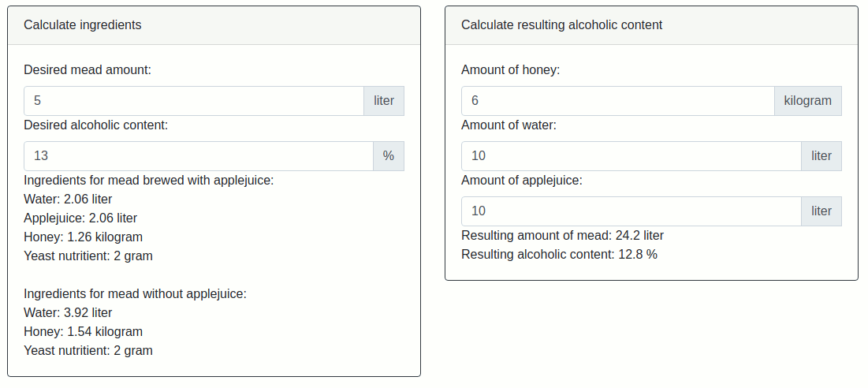Click the Desired mead amount label

coord(88,70)
